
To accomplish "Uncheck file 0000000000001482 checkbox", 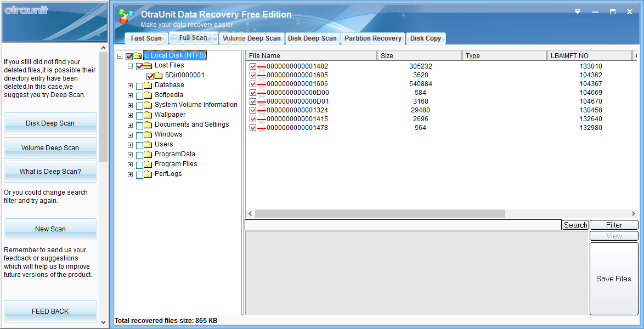I will pos(253,66).
